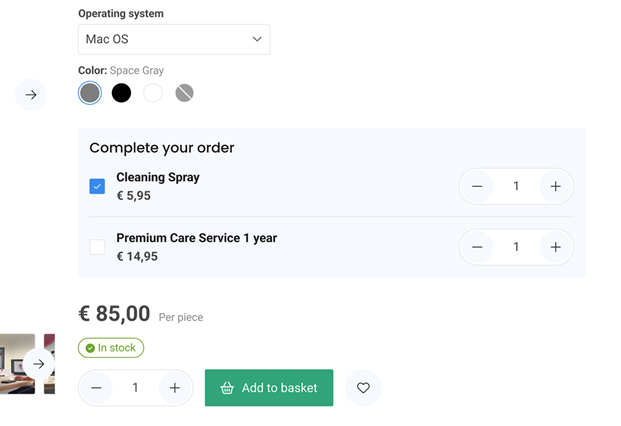Increase Cleaning Spray quantity with plus
This screenshot has height=426, width=621.
555,186
